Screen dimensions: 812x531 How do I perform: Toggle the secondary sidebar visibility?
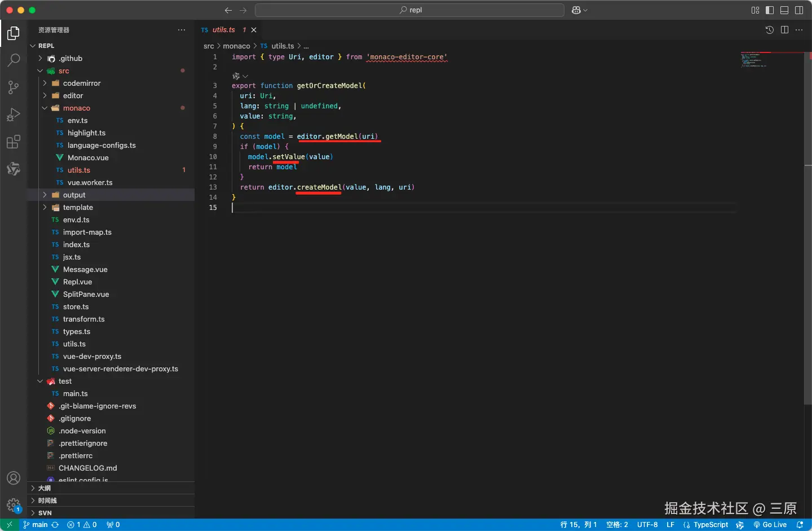pos(799,10)
